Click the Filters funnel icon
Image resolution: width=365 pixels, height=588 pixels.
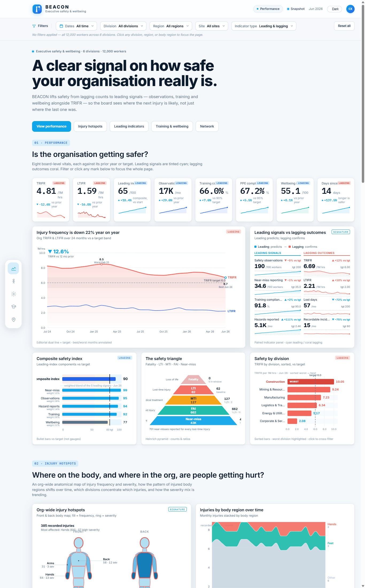[x=34, y=26]
